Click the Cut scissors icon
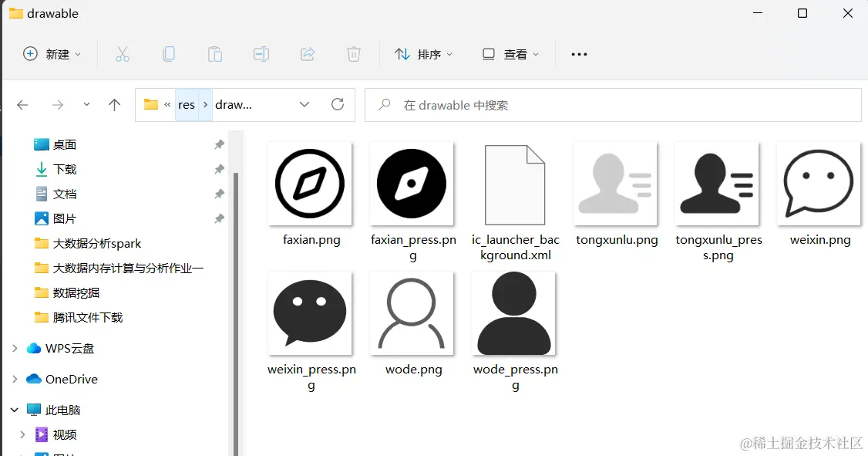Image resolution: width=868 pixels, height=456 pixels. [x=123, y=54]
